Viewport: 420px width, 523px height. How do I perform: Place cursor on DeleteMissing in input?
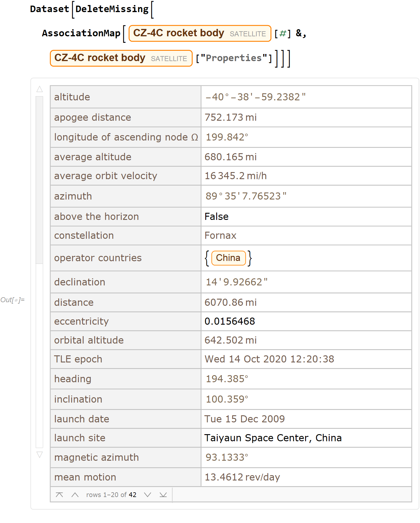112,9
